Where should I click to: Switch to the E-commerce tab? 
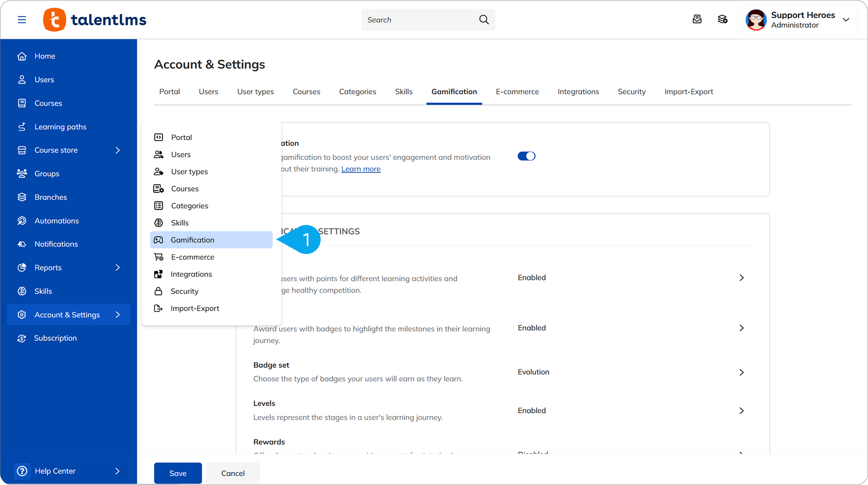pyautogui.click(x=517, y=92)
